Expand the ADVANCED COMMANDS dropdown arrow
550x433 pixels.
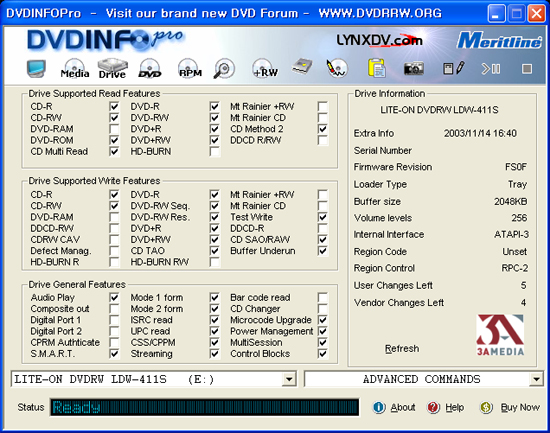click(x=536, y=379)
